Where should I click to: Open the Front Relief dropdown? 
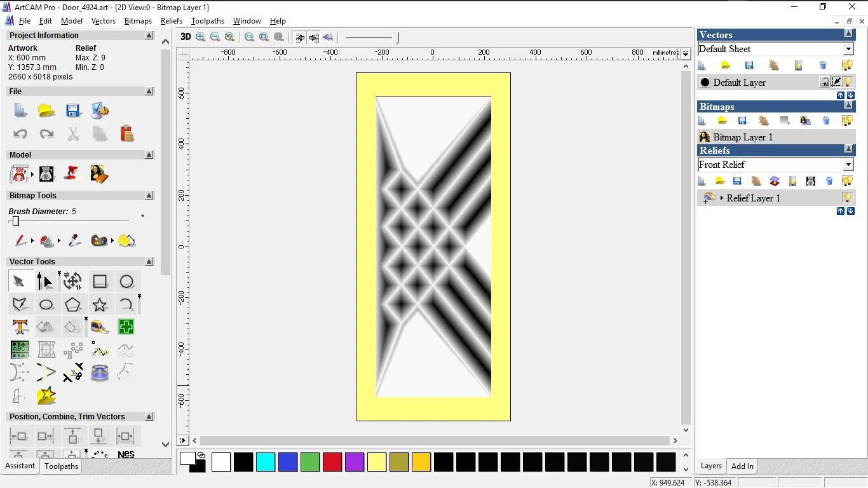click(x=848, y=165)
